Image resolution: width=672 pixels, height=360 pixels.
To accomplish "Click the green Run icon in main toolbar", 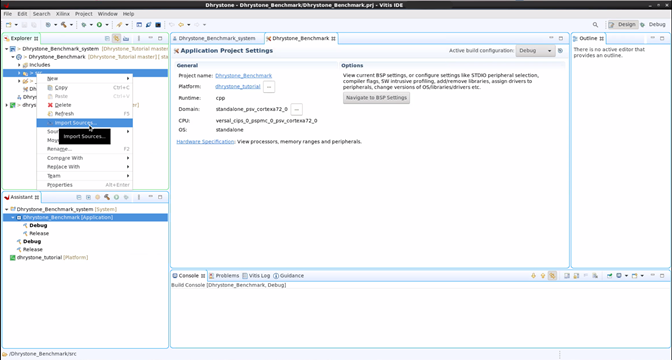I will click(99, 25).
